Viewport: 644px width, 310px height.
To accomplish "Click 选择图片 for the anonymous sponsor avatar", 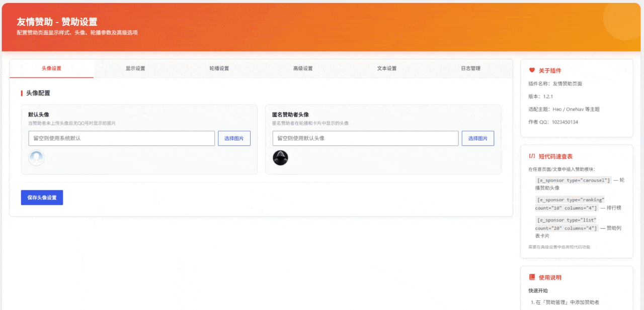I will [478, 138].
